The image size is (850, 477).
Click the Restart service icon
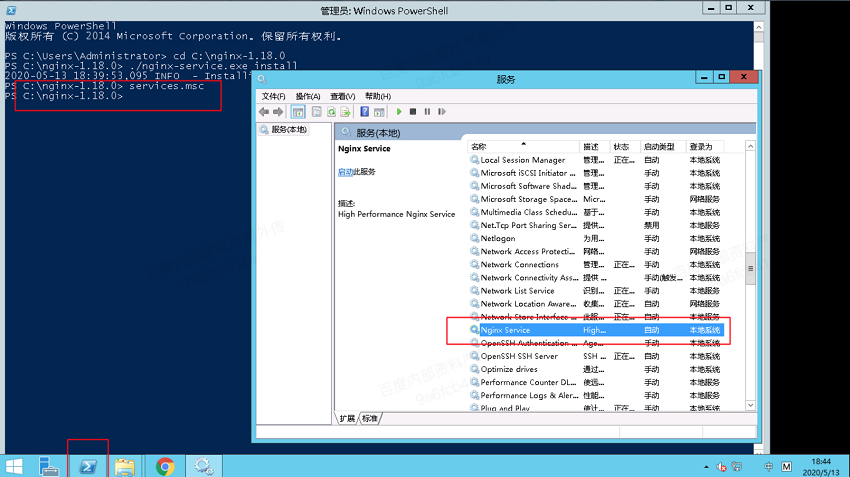(x=442, y=112)
